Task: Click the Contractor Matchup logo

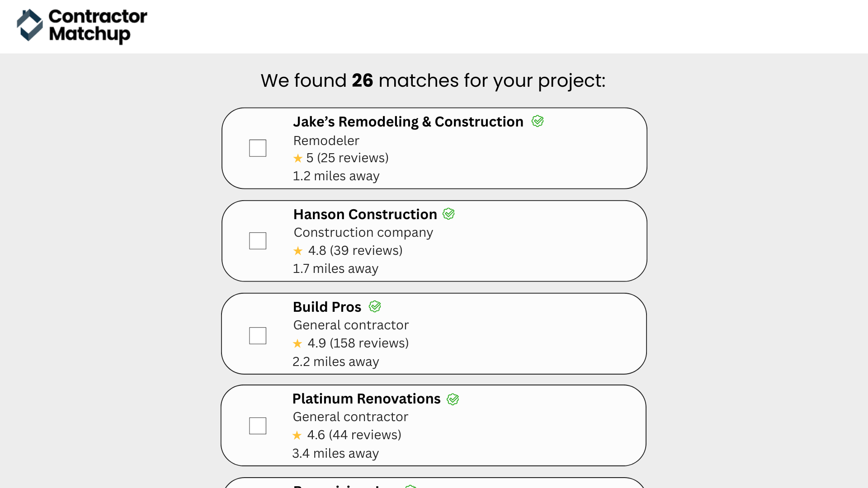Action: tap(82, 27)
